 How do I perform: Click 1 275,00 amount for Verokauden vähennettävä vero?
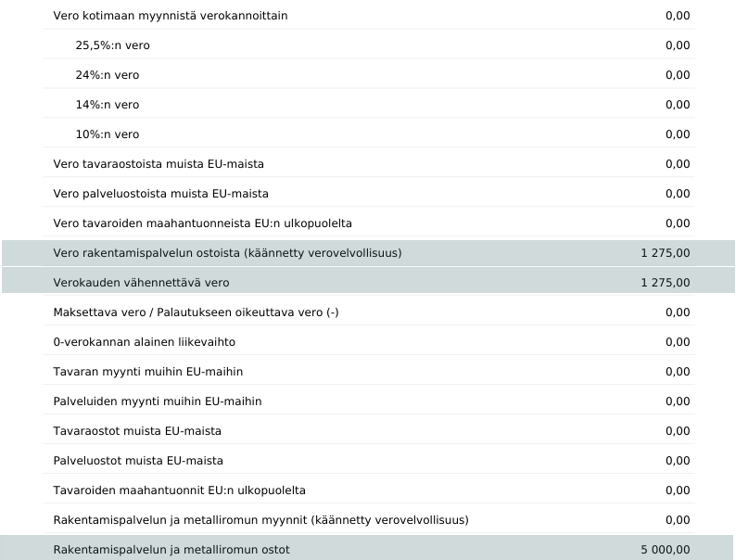pyautogui.click(x=665, y=283)
